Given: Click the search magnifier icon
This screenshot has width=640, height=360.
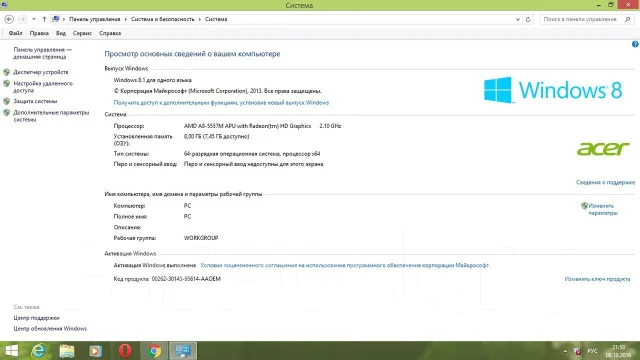Looking at the screenshot, I should (628, 19).
